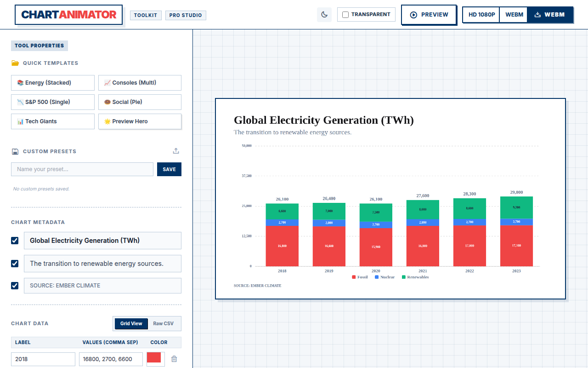Uncheck the subtitle visibility checkbox
Image resolution: width=588 pixels, height=368 pixels.
click(x=15, y=264)
